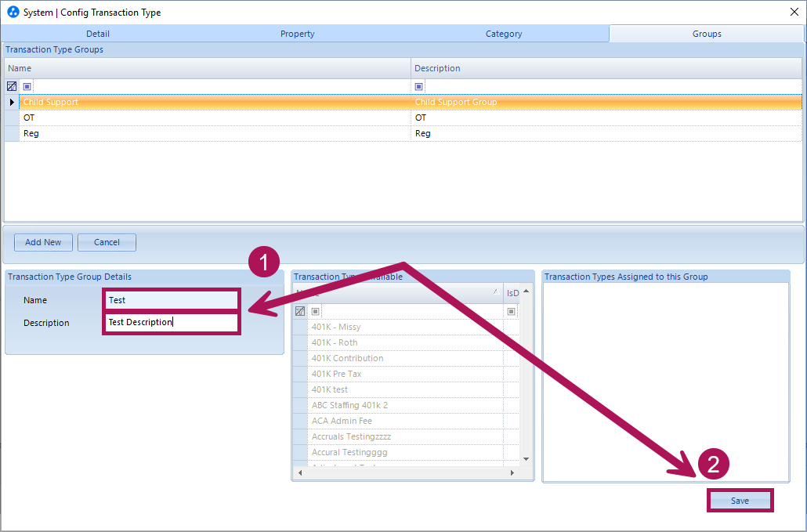807x532 pixels.
Task: Open IsD column filter condition icon
Action: [511, 311]
